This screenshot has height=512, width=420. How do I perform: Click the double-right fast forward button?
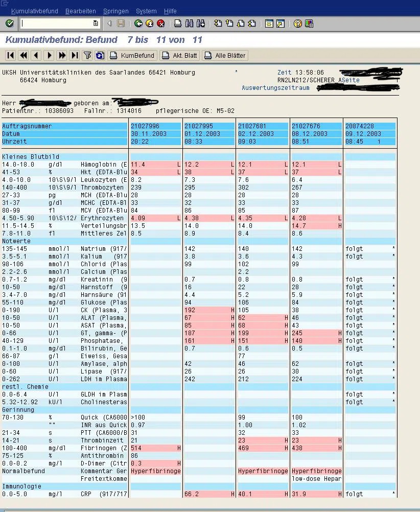click(62, 56)
